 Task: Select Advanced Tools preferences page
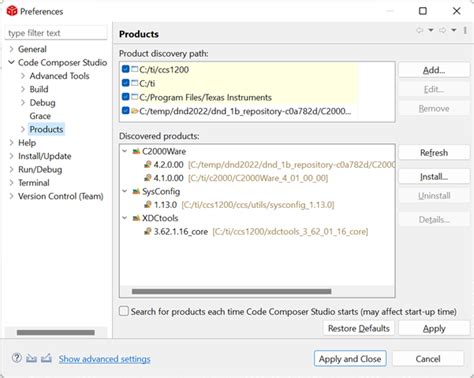pos(59,76)
